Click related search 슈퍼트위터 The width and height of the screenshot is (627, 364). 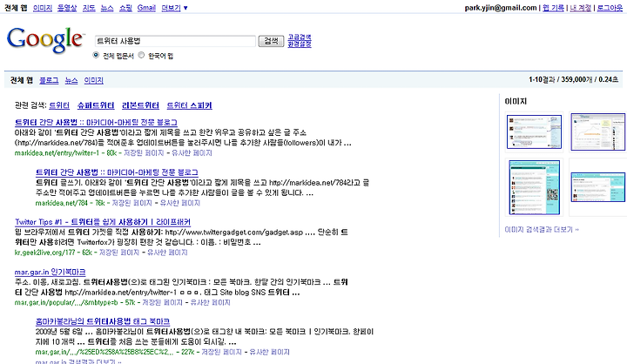click(x=96, y=105)
